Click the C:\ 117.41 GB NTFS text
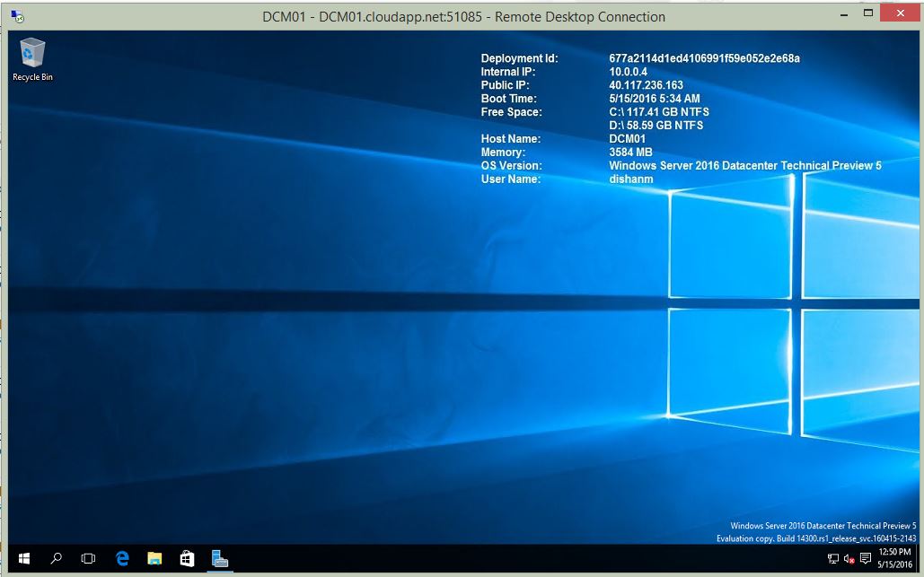Viewport: 924px width, 577px height. pyautogui.click(x=659, y=112)
